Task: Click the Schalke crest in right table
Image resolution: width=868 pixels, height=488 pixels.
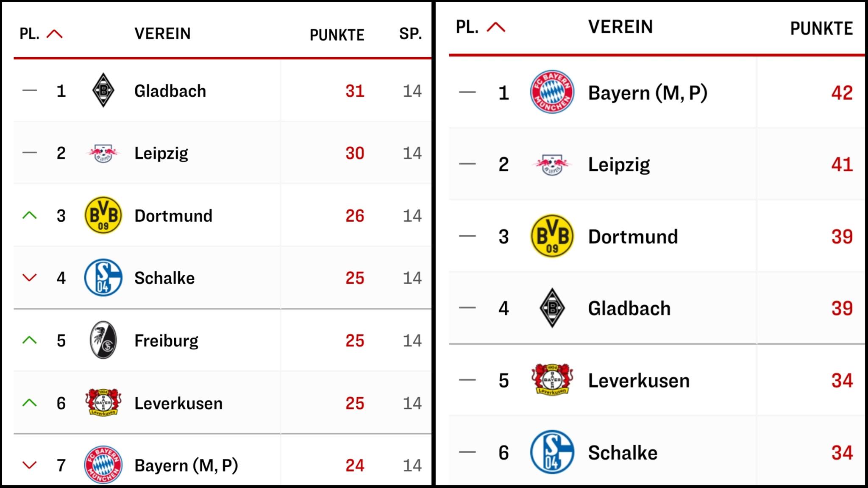Action: (x=552, y=452)
